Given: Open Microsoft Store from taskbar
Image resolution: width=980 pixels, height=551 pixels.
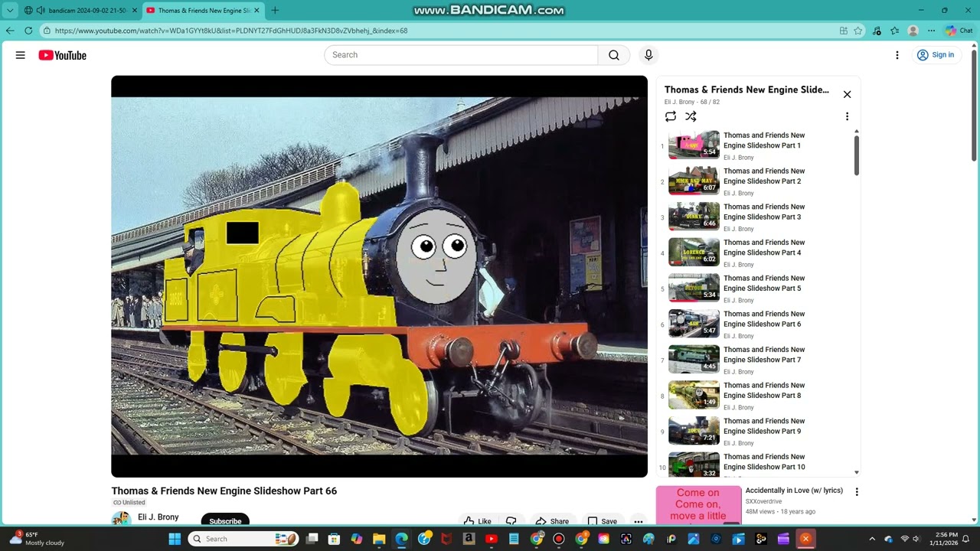Looking at the screenshot, I should 334,539.
